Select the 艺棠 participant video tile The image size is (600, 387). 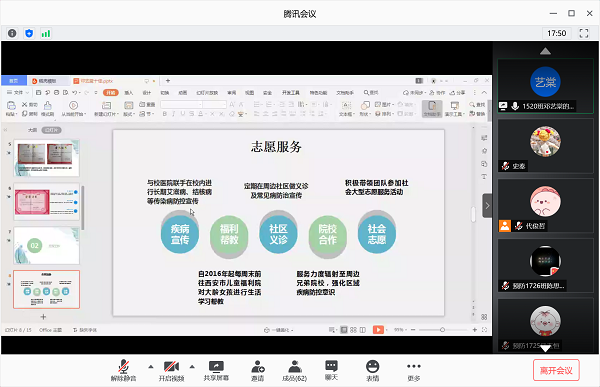[545, 86]
